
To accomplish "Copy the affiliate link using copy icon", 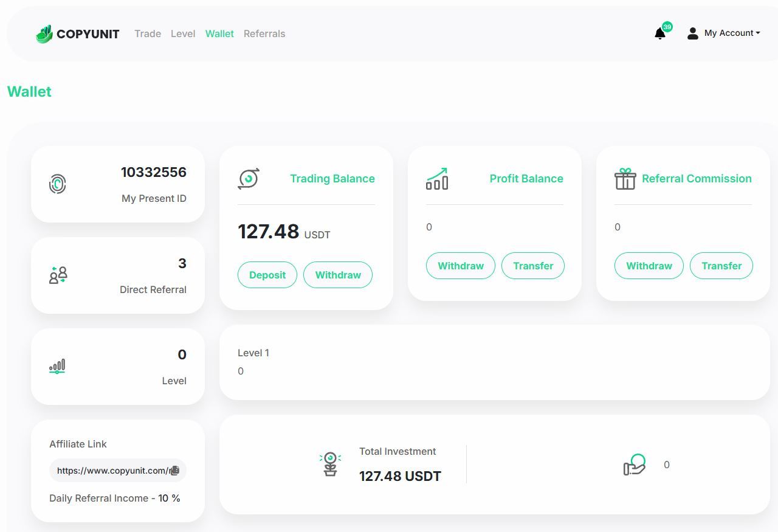I will [174, 471].
